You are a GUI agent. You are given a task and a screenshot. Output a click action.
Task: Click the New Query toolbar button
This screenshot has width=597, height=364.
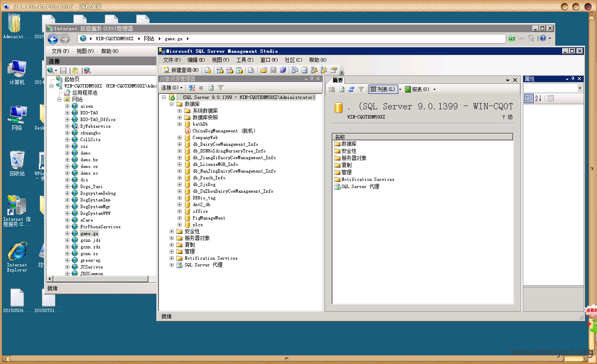click(181, 70)
